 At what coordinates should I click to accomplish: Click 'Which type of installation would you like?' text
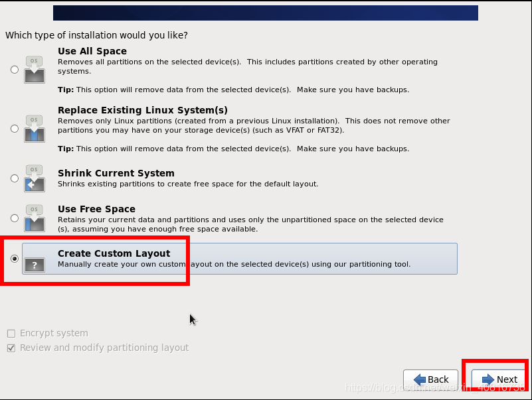click(x=97, y=35)
